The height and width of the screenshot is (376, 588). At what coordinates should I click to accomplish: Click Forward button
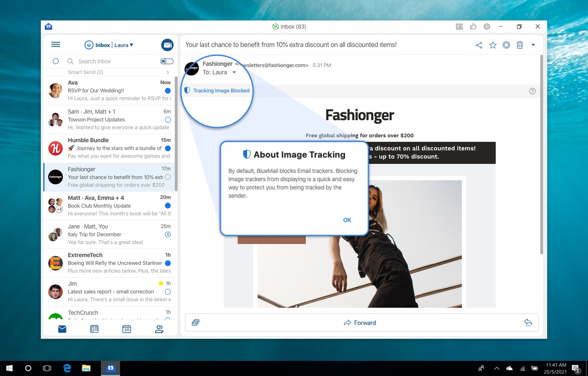[360, 322]
